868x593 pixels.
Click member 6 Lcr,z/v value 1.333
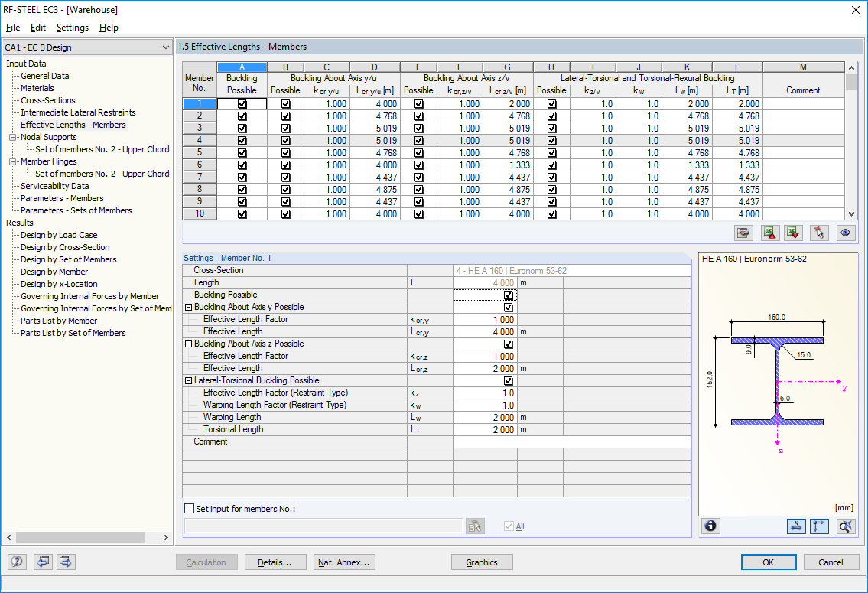(508, 165)
